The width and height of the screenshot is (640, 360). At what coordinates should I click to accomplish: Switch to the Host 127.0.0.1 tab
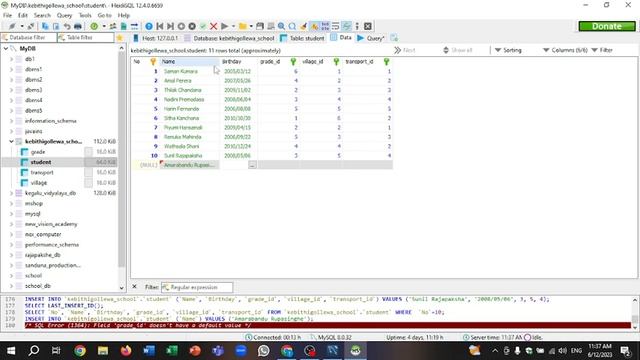[156, 38]
